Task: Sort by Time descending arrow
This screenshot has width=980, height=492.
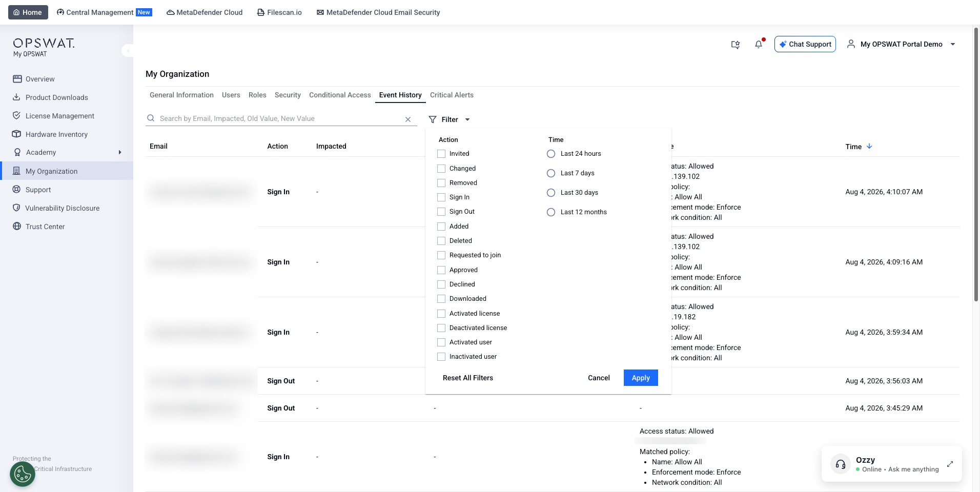Action: click(x=869, y=146)
